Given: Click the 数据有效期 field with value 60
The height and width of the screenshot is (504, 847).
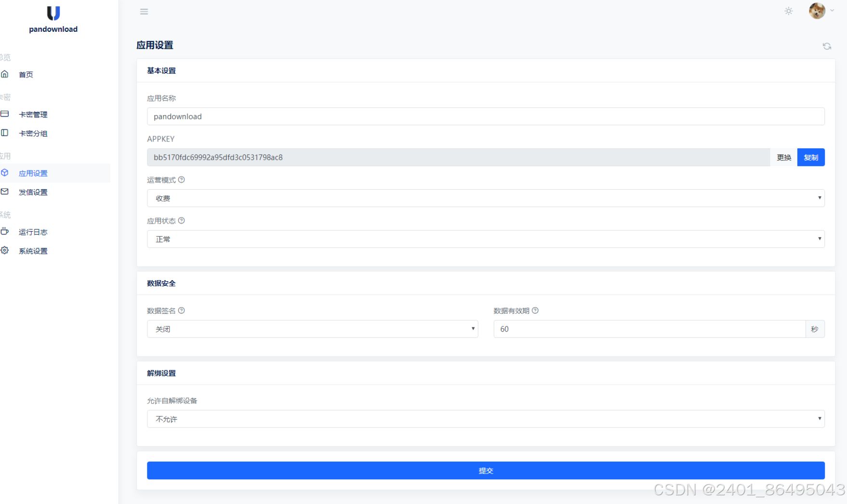Looking at the screenshot, I should tap(649, 329).
